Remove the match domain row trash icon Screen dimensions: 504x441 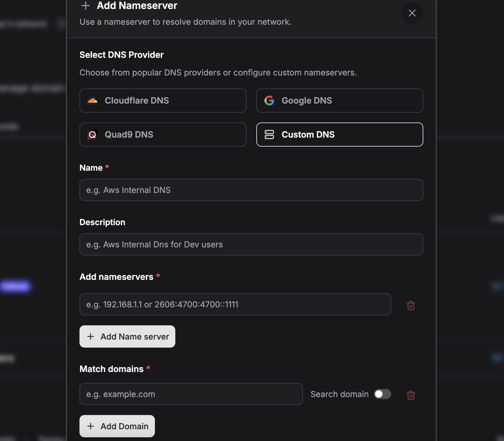point(411,395)
